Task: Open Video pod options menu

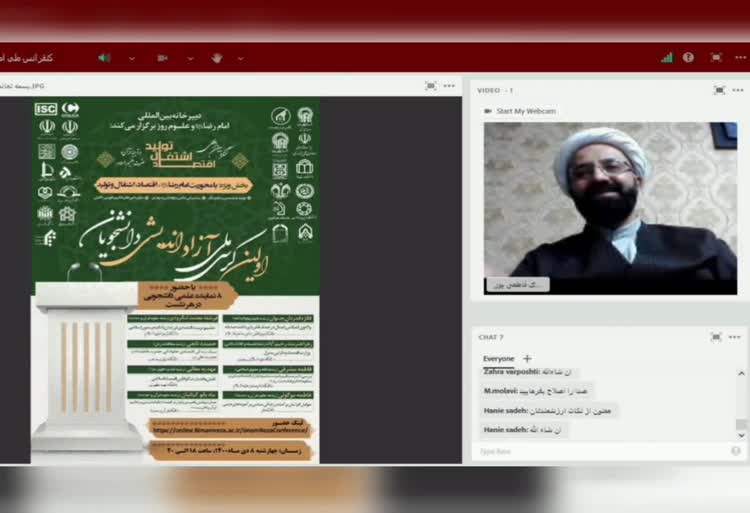Action: click(x=738, y=90)
